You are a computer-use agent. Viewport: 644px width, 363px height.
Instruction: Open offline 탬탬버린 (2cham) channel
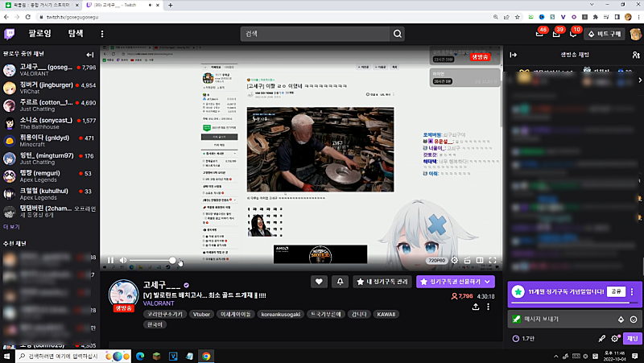click(50, 212)
